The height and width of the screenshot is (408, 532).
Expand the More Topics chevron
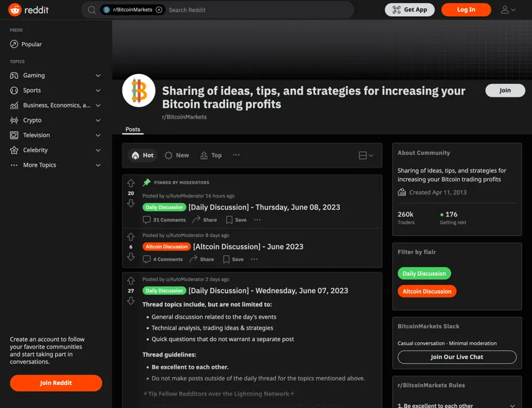(x=98, y=165)
